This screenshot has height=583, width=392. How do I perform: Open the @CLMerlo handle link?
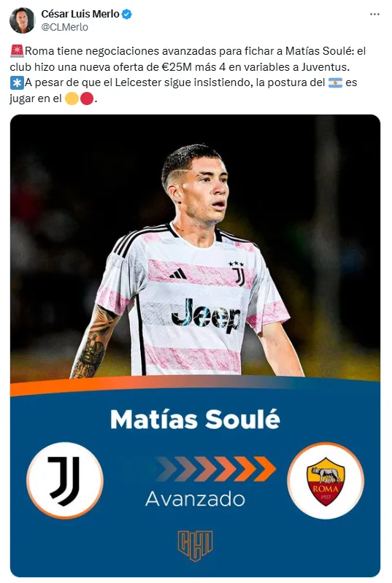[x=65, y=27]
